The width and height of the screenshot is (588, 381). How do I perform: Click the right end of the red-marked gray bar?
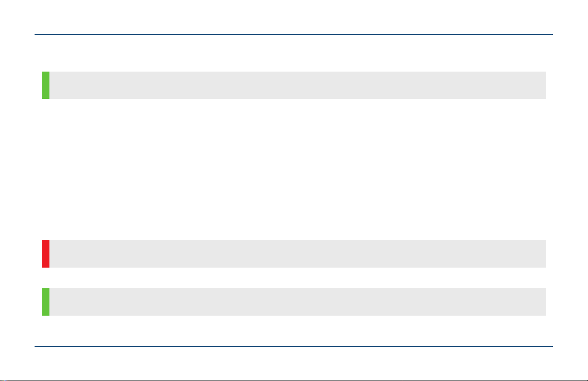[541, 254]
